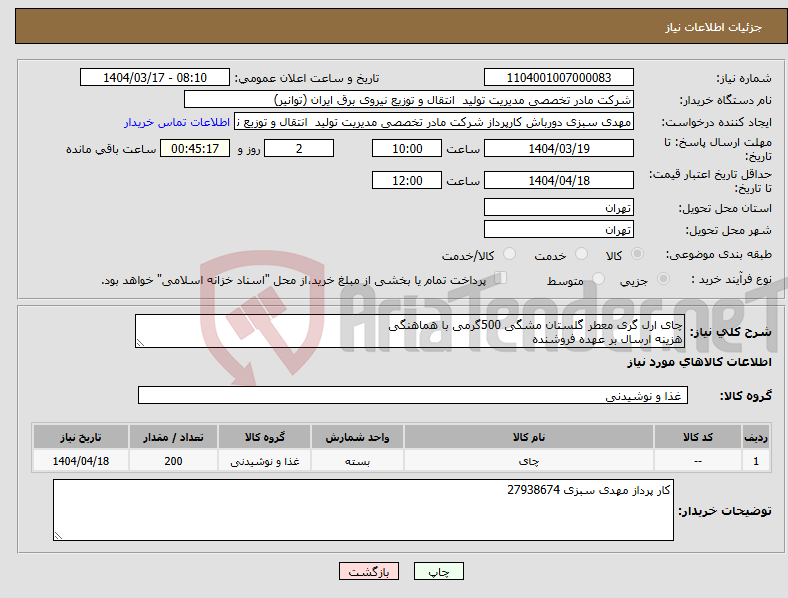
Task: Click the resize grip of شرح کلی نیاز textarea
Action: (x=140, y=343)
